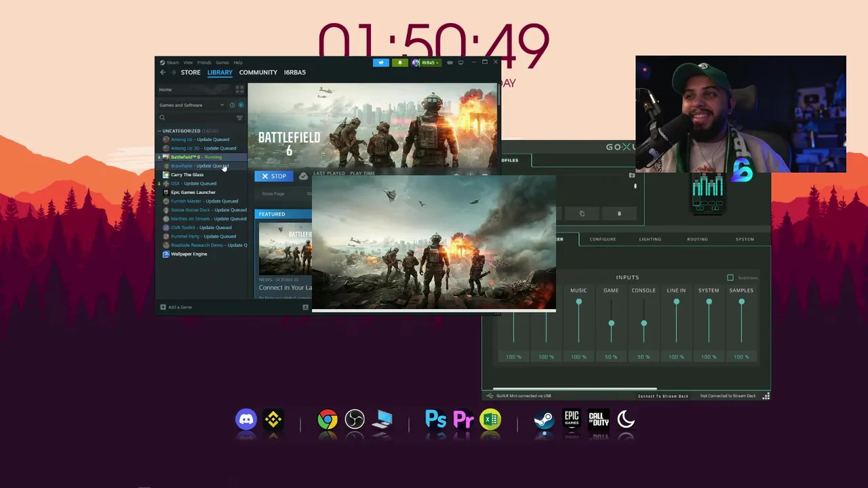Open Discord from the dock
This screenshot has width=868, height=488.
click(246, 420)
